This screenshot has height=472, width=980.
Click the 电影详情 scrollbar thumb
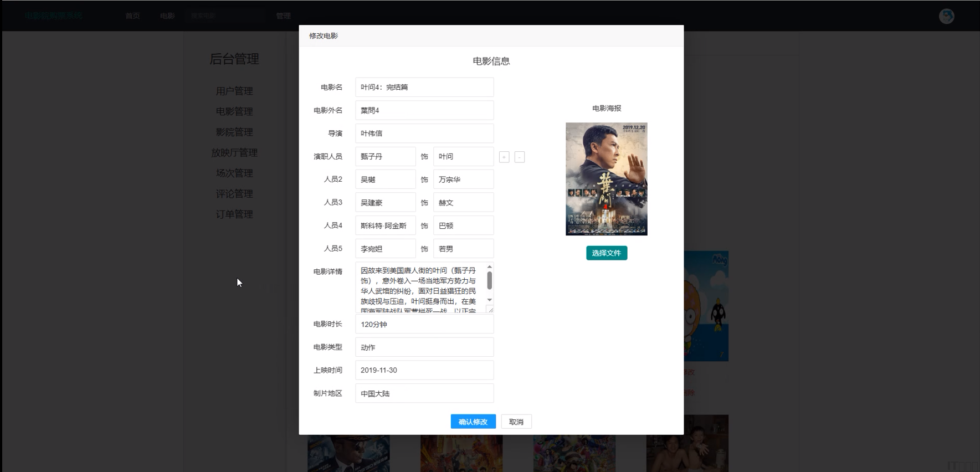(x=489, y=280)
